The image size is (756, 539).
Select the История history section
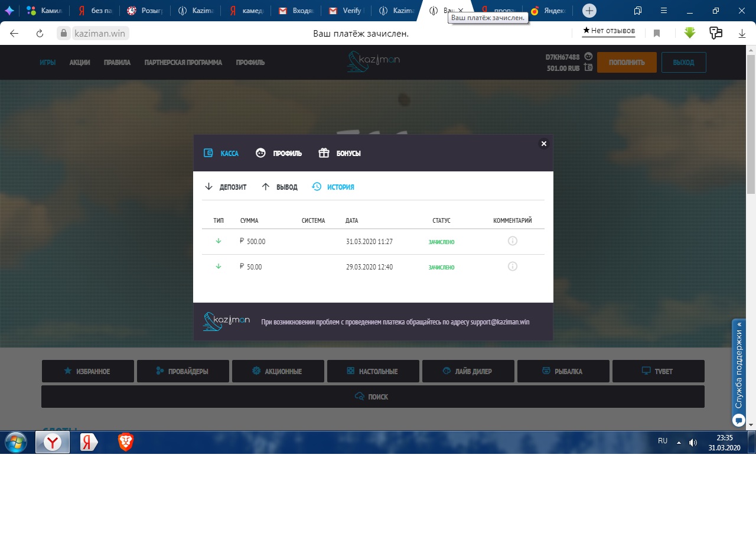pos(333,187)
